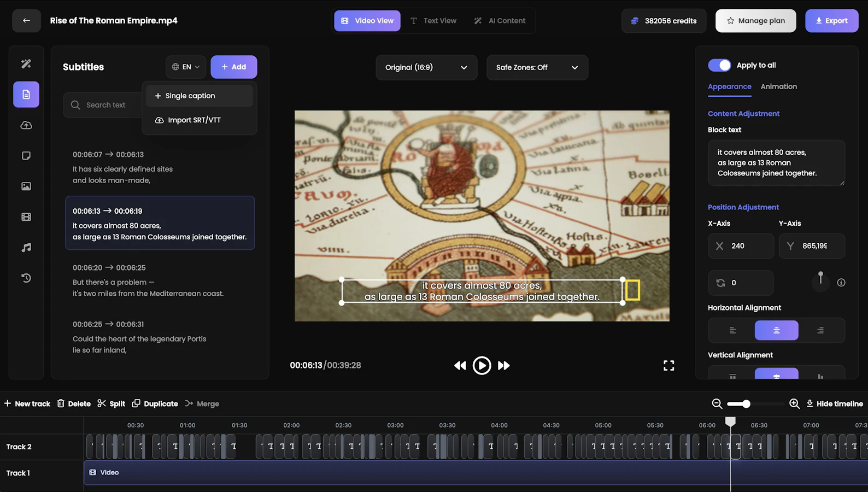
Task: Switch to AI Content tab
Action: coord(500,21)
